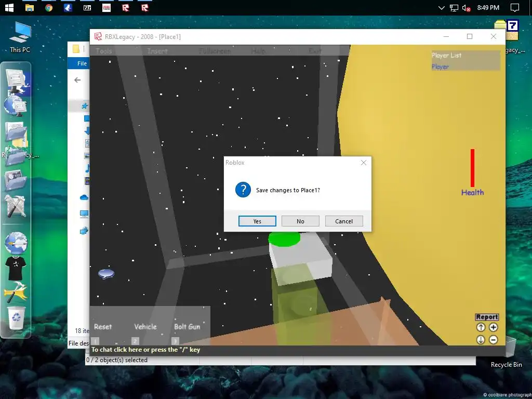Click the '0 / 2 object(s) selected' status text
The width and height of the screenshot is (532, 399).
click(x=117, y=360)
